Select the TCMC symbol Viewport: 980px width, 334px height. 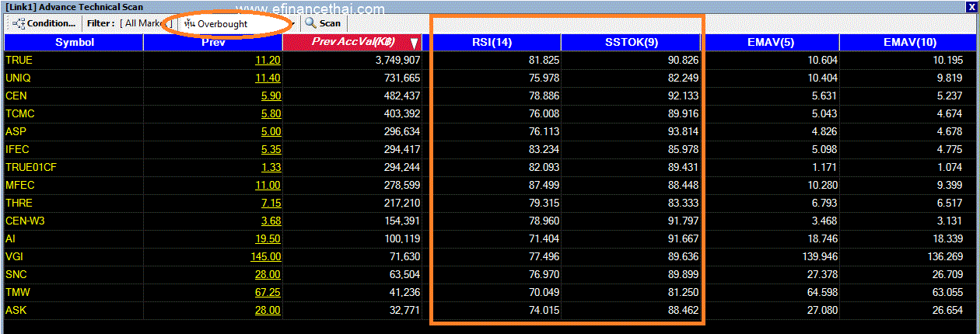coord(20,113)
